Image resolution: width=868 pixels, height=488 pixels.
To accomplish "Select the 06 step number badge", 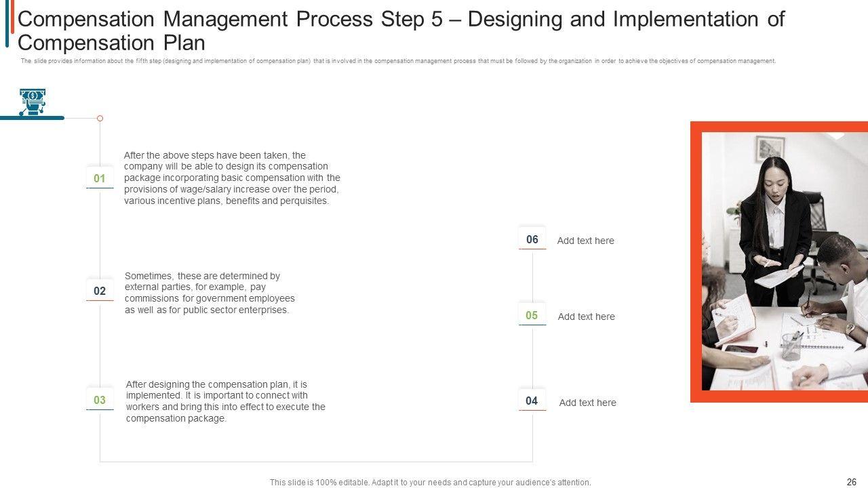I will pos(532,239).
